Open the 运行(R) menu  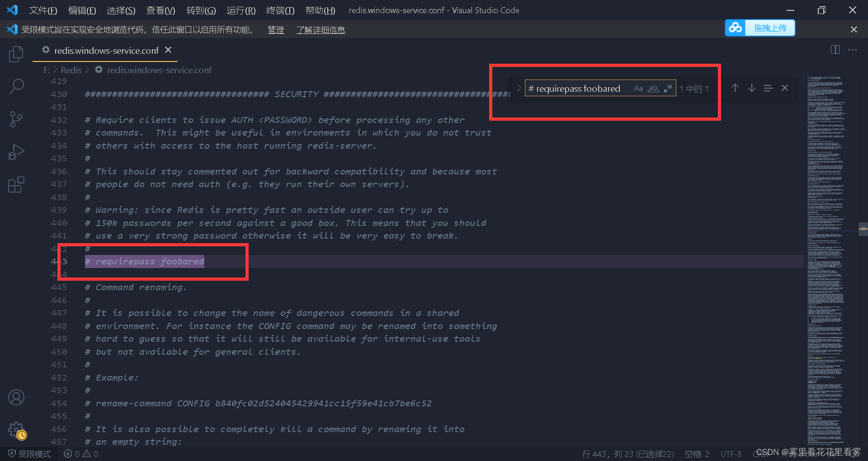coord(241,10)
